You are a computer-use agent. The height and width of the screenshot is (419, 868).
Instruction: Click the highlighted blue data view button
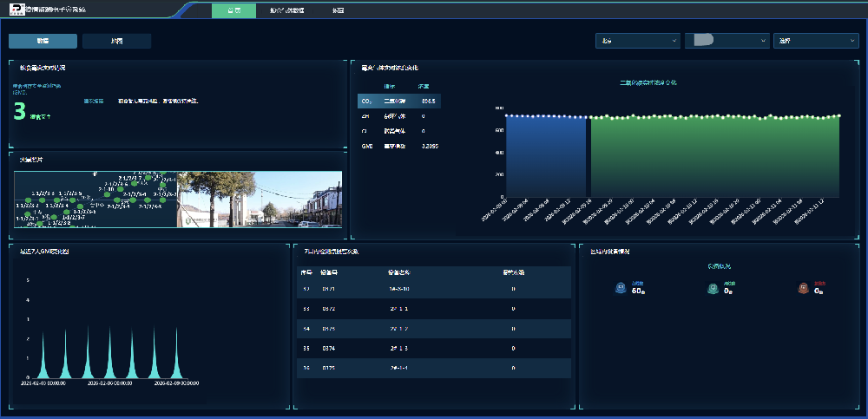[43, 41]
